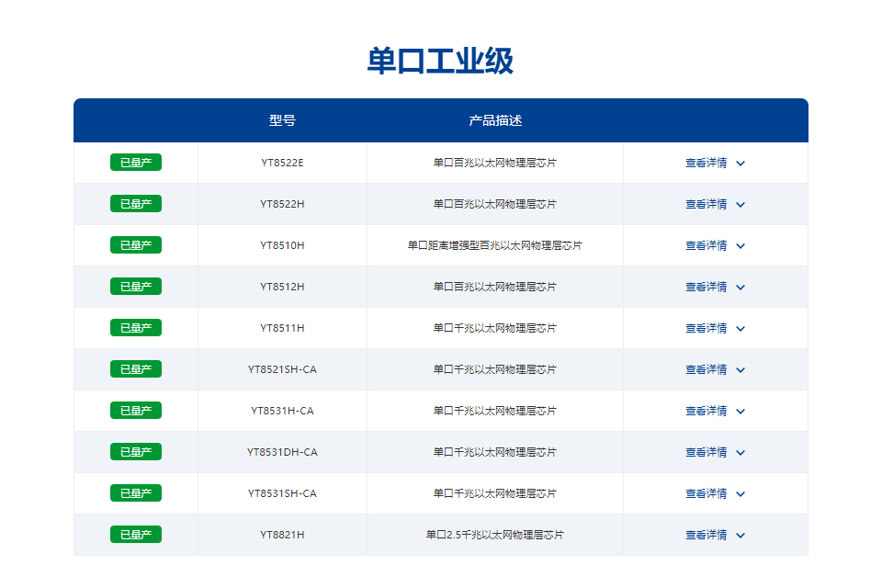This screenshot has height=588, width=882.
Task: Click description 单口千兆以太网物理层芯片 for YT8531H-CA
Action: pyautogui.click(x=495, y=411)
